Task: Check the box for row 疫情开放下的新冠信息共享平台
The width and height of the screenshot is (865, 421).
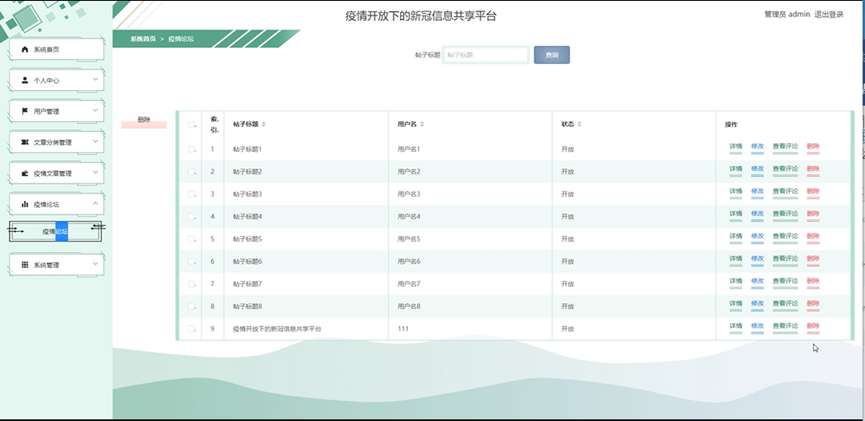Action: tap(191, 329)
